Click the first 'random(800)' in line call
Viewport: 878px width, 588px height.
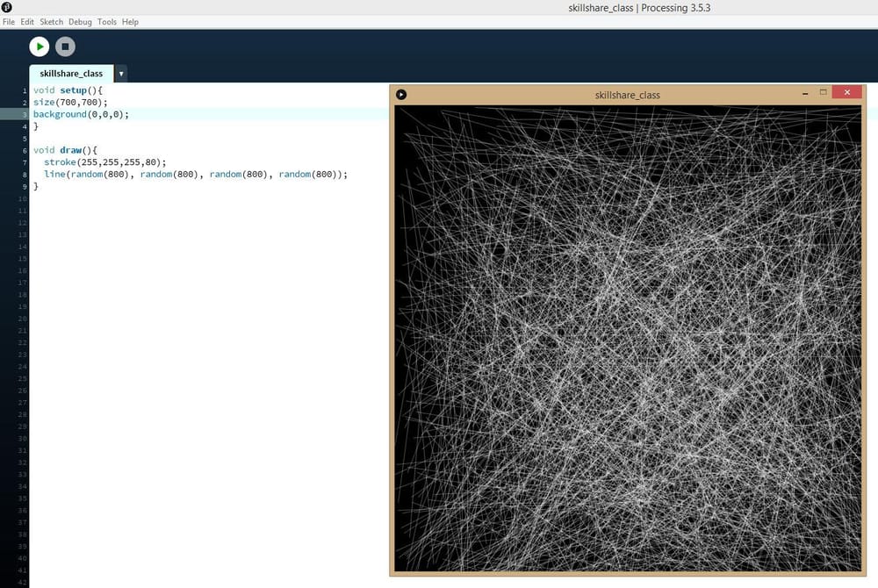pos(100,175)
